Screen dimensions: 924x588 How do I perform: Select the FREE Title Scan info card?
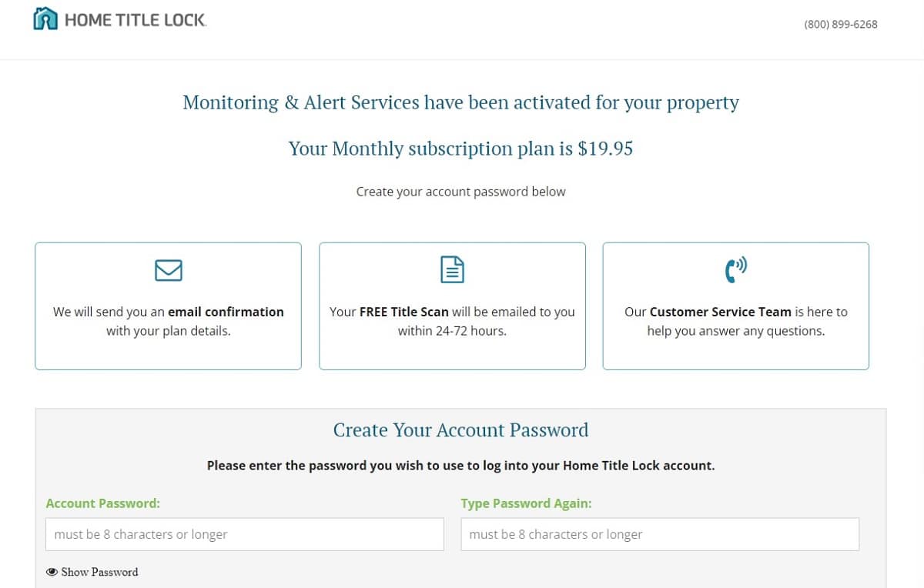tap(452, 306)
